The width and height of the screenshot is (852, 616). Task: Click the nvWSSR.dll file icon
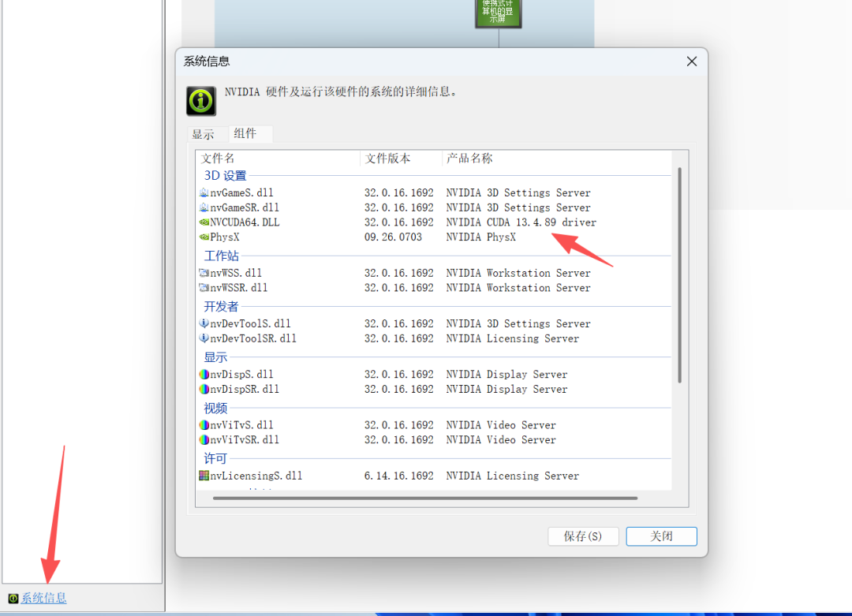(204, 287)
